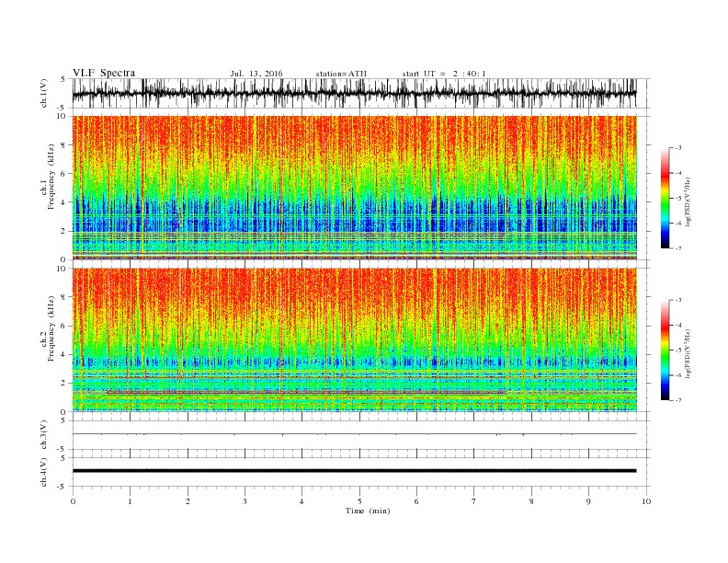Click time axis tick label "3"
728x563 pixels.
click(245, 501)
